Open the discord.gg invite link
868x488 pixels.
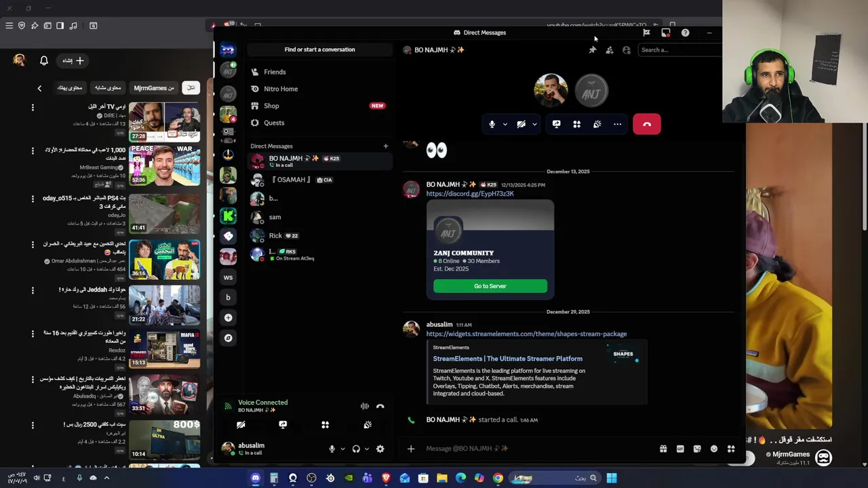470,194
